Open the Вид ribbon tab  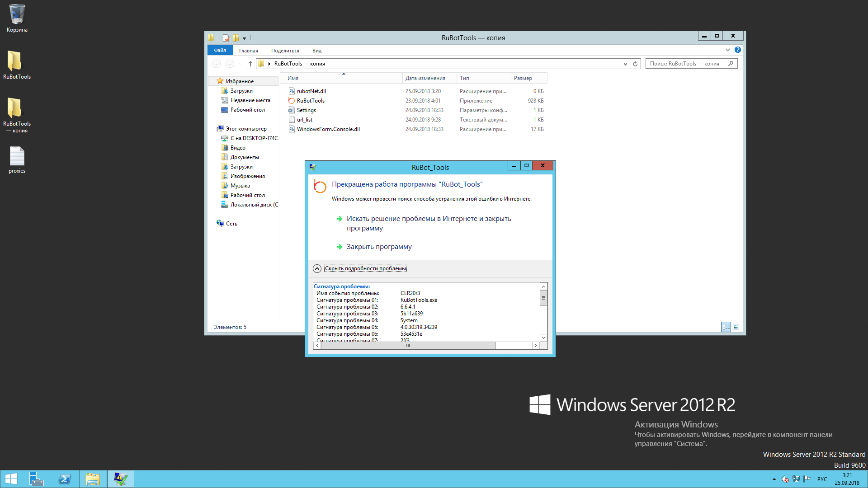point(316,51)
